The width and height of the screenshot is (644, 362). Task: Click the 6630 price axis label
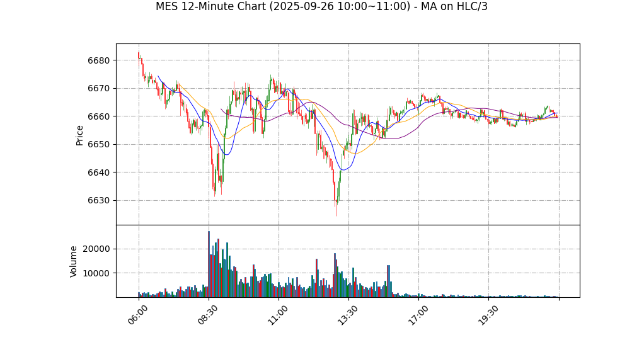pos(99,201)
